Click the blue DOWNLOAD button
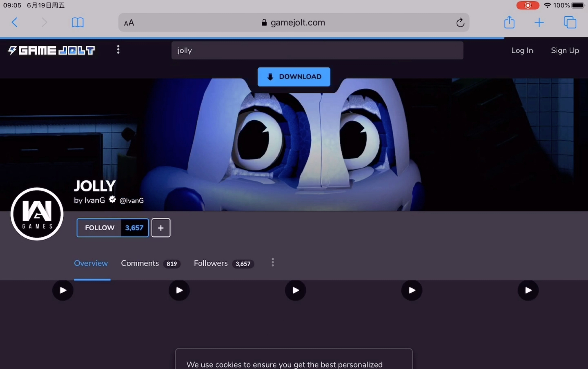The image size is (588, 369). click(294, 77)
